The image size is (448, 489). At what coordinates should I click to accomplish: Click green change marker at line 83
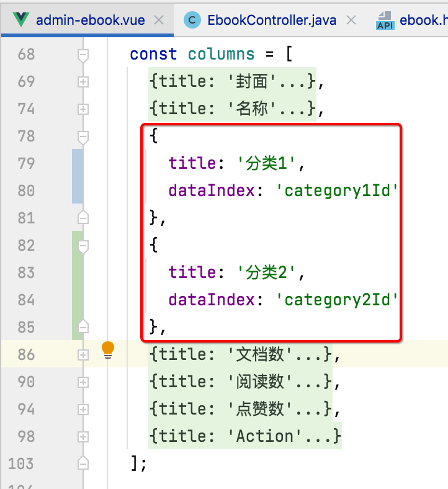pos(78,285)
